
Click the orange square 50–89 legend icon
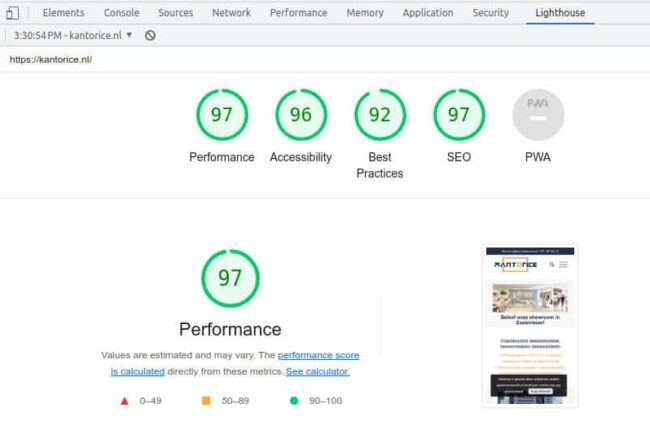pos(206,401)
